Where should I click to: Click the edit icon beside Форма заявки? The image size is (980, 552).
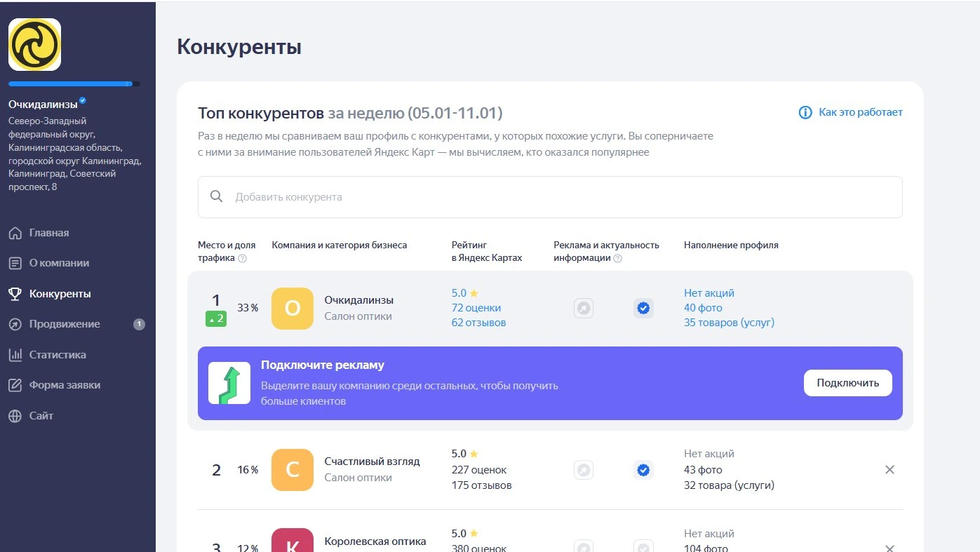click(x=15, y=385)
